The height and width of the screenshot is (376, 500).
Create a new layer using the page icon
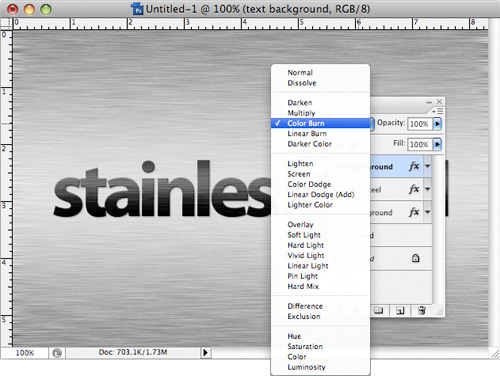tap(400, 310)
